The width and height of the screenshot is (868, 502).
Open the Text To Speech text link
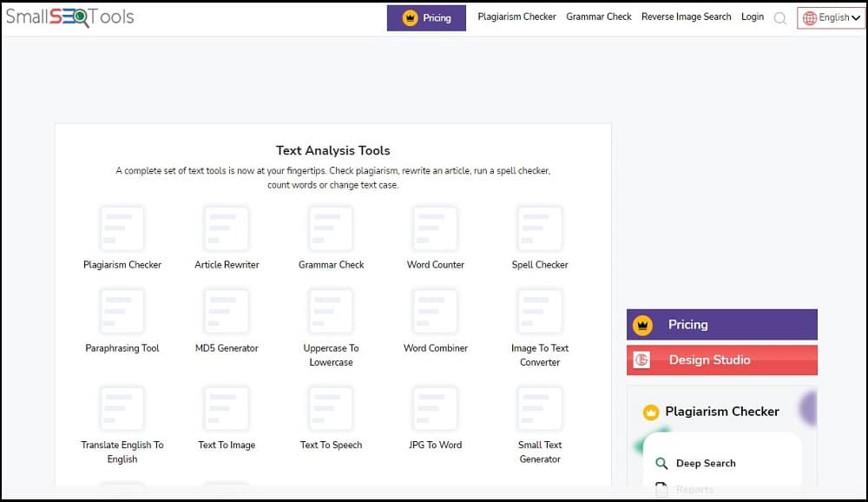[331, 445]
